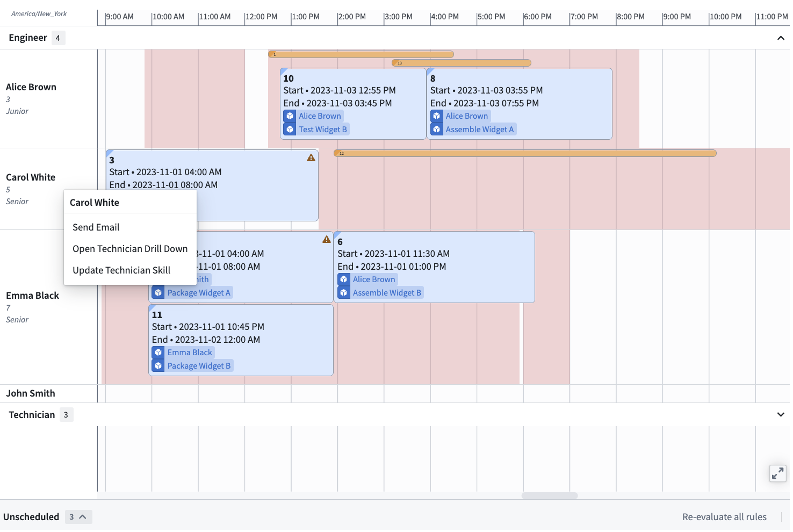Click the Emma Black row label
Screen dimensions: 793x532
pyautogui.click(x=32, y=296)
